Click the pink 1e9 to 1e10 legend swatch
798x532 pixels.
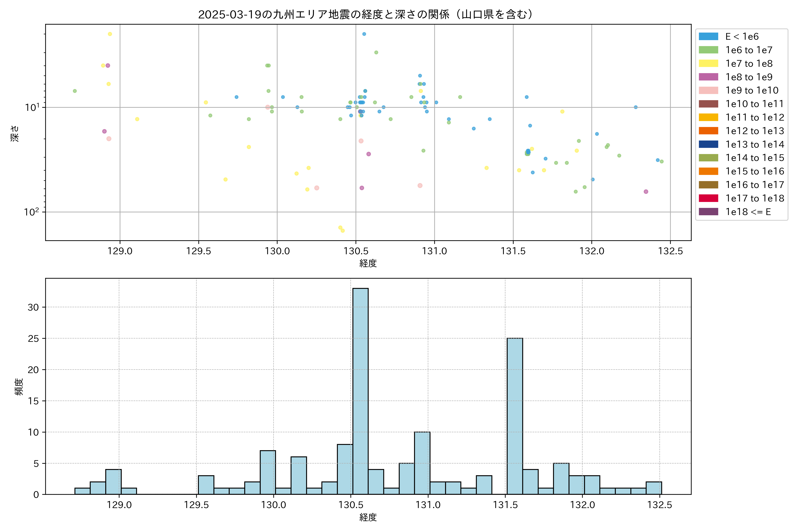pos(708,90)
